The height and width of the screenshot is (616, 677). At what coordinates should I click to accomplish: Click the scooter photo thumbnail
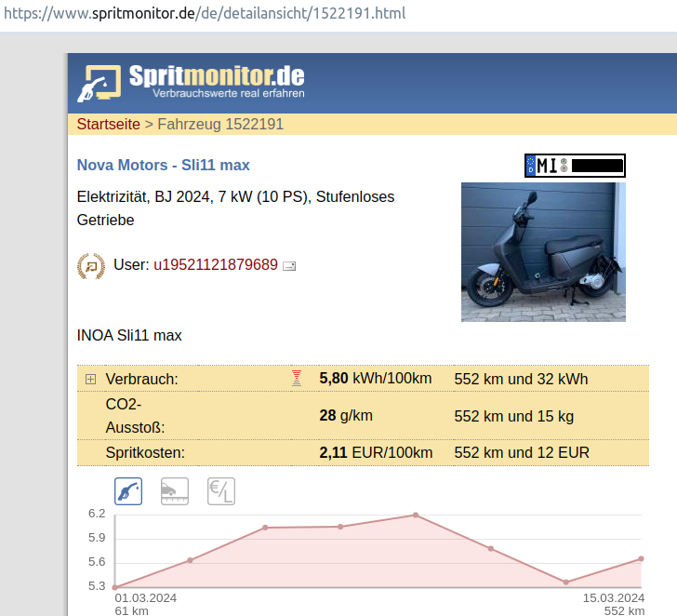coord(543,252)
